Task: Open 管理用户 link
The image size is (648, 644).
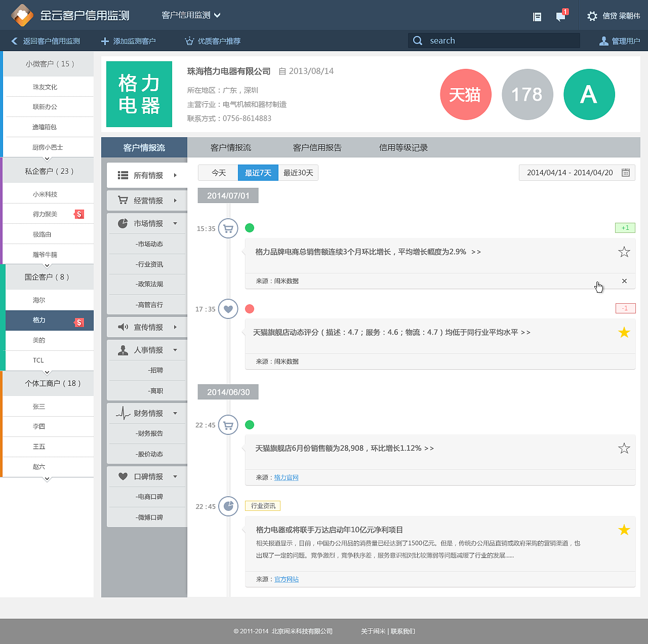Action: [620, 41]
